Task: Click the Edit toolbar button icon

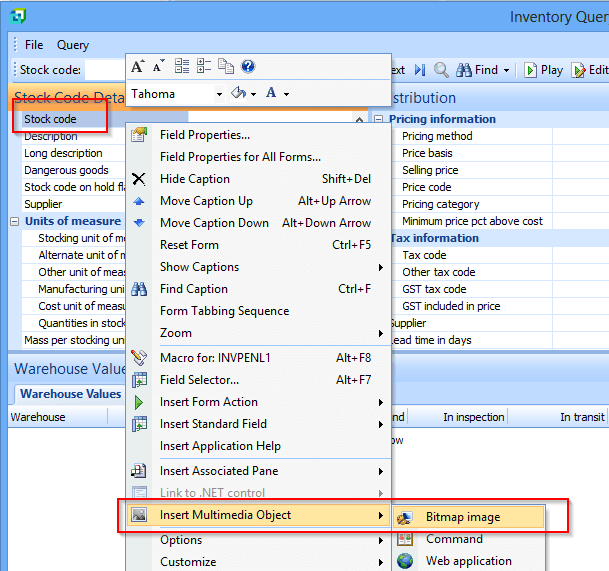Action: coord(578,70)
